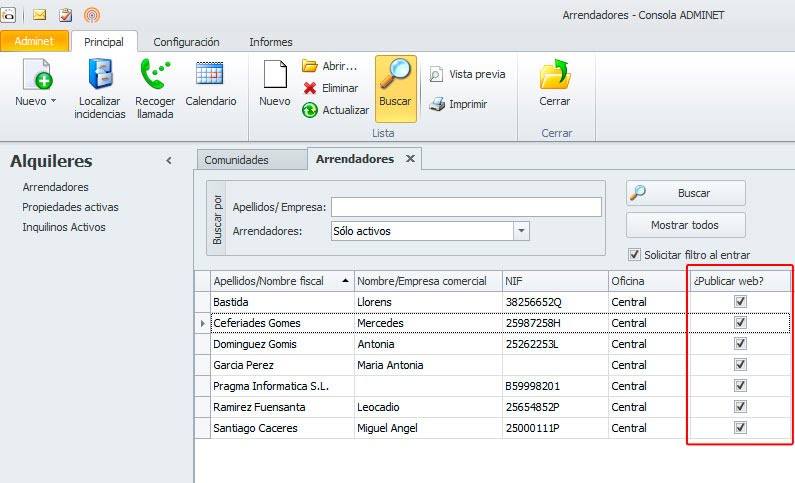Close the list with Cerrar folder icon

point(554,76)
